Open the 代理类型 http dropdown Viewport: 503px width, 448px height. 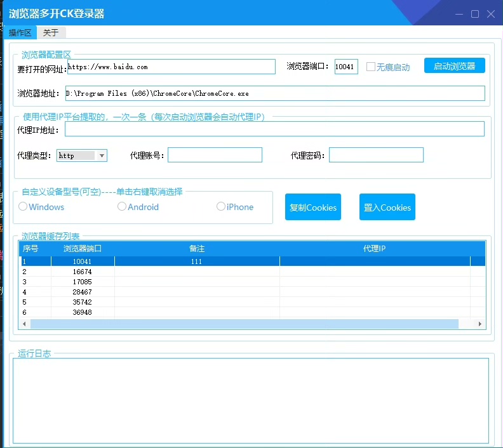tap(102, 155)
